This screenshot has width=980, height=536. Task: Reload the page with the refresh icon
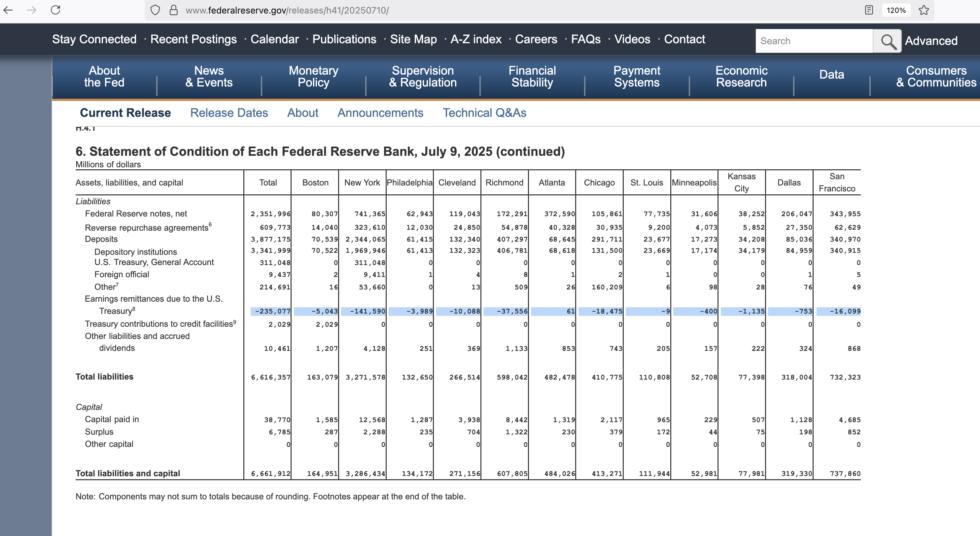click(x=55, y=10)
